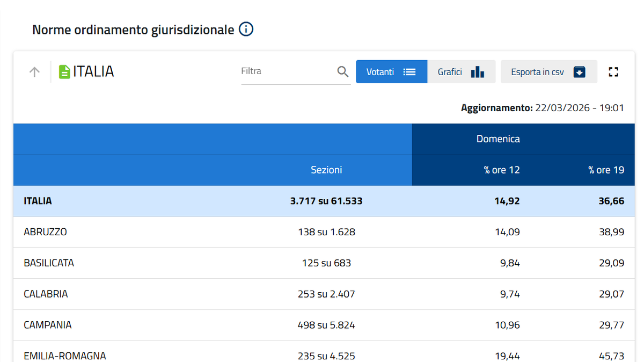The image size is (644, 362).
Task: Click sections value 498 su 5.824
Action: [326, 325]
